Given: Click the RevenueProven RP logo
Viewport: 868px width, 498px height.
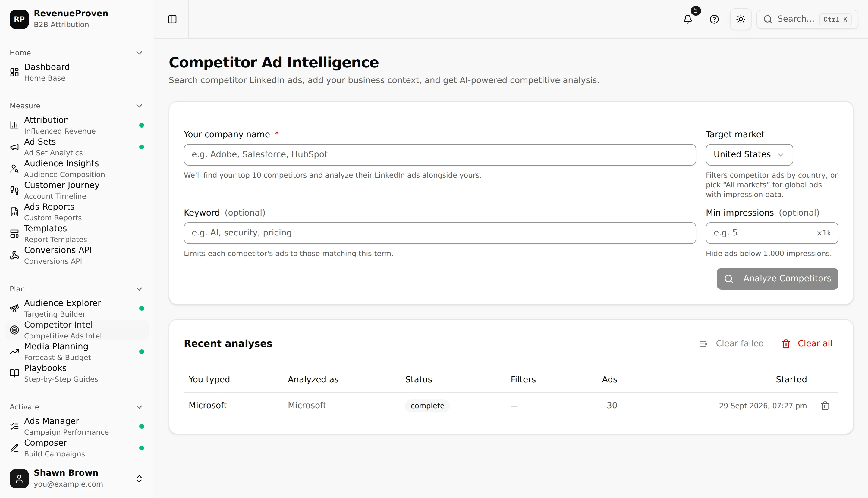Looking at the screenshot, I should 19,19.
